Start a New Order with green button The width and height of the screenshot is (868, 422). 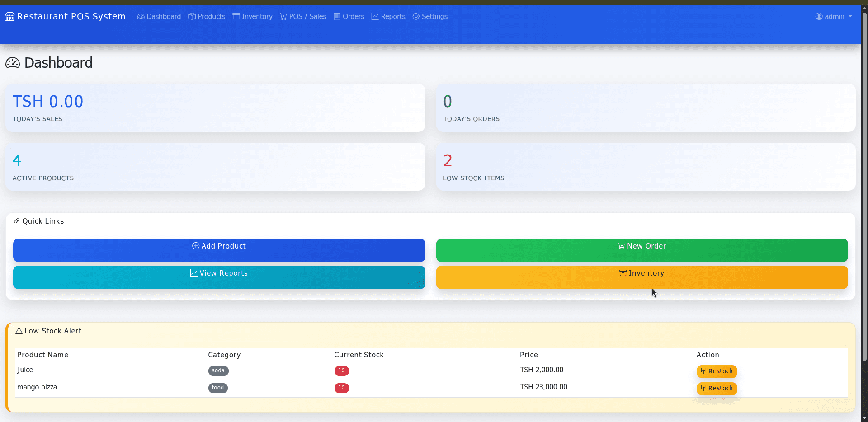642,250
